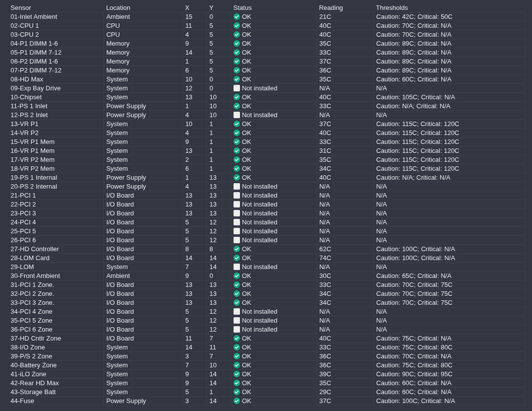Click the Sensor column header
Viewport: 532px width, 411px height.
[x=21, y=8]
